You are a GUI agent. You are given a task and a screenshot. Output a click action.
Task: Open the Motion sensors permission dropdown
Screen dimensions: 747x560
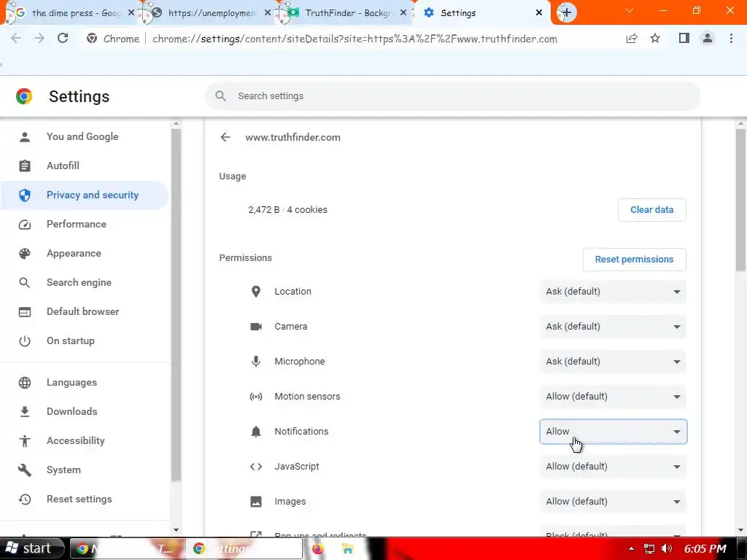(x=613, y=396)
